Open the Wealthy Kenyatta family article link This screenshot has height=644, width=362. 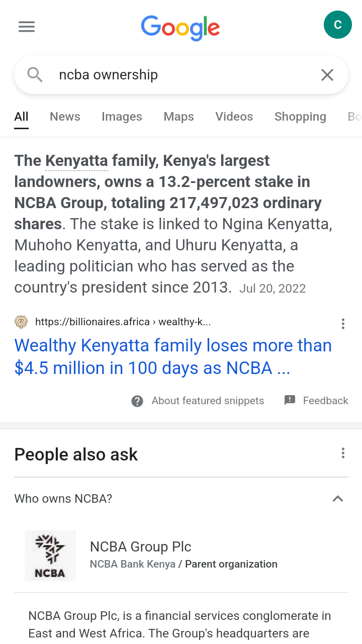[173, 356]
